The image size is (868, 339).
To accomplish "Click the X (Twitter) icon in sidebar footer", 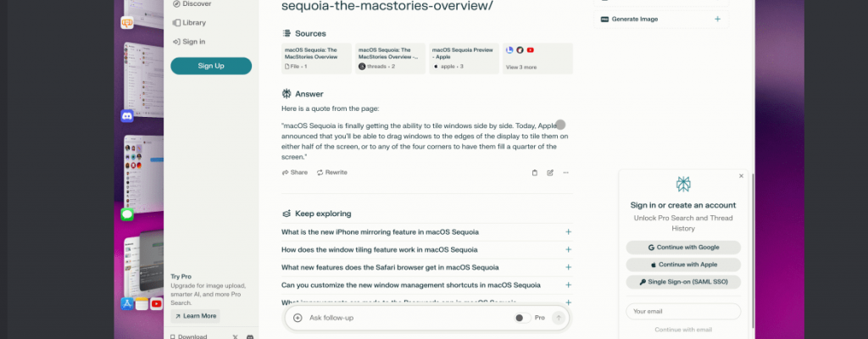I will point(235,336).
